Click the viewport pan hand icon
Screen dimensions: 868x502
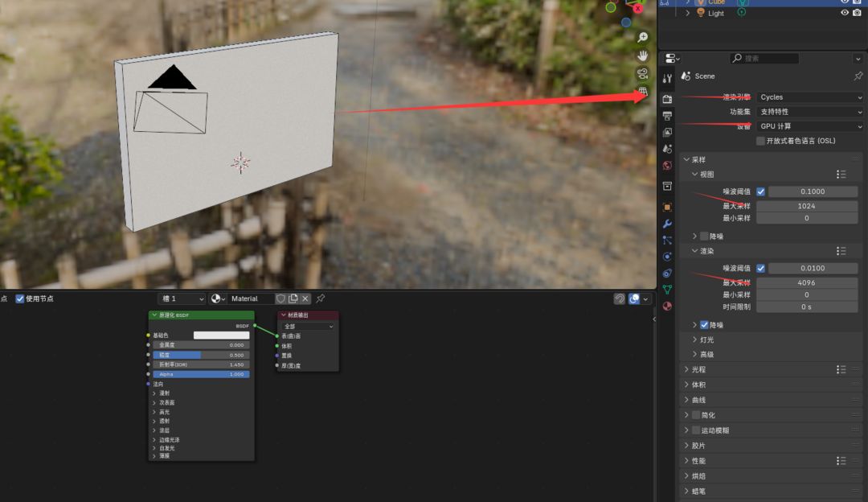(x=642, y=56)
